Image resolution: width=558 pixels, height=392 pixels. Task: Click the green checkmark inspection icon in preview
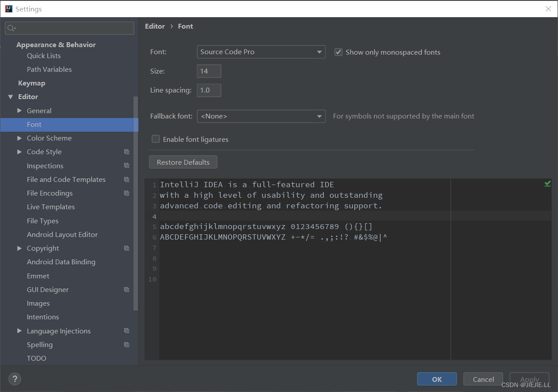tap(547, 184)
